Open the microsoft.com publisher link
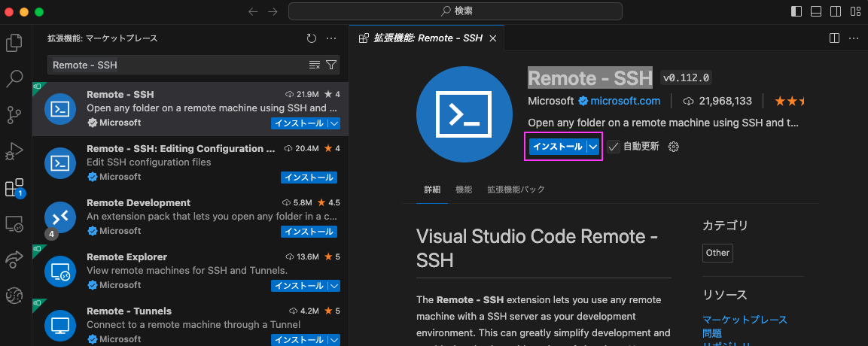 point(625,101)
